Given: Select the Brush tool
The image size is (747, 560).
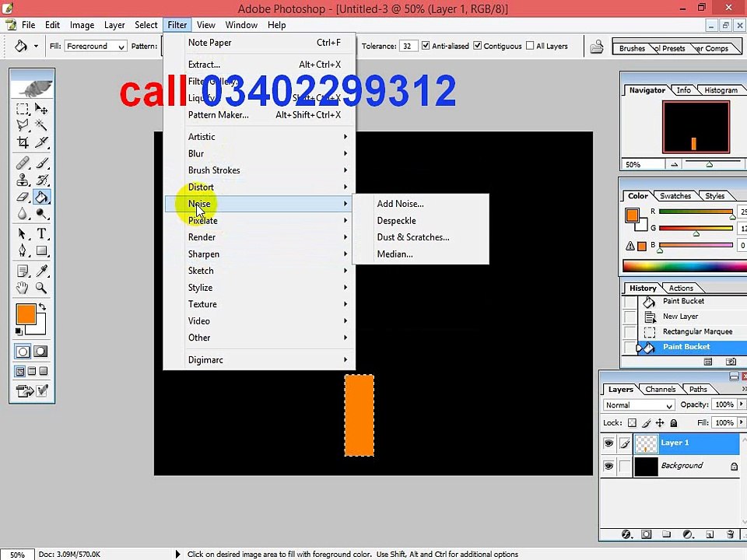Looking at the screenshot, I should (x=41, y=163).
